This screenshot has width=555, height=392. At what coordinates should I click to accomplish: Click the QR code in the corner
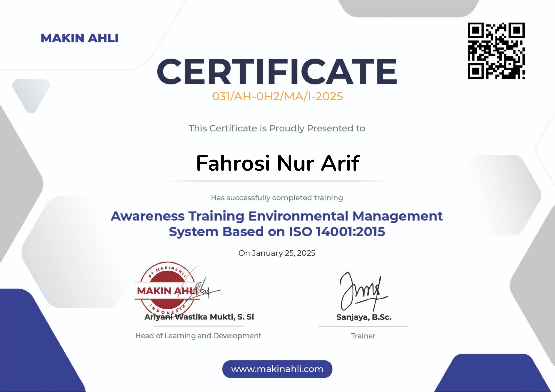(x=496, y=51)
